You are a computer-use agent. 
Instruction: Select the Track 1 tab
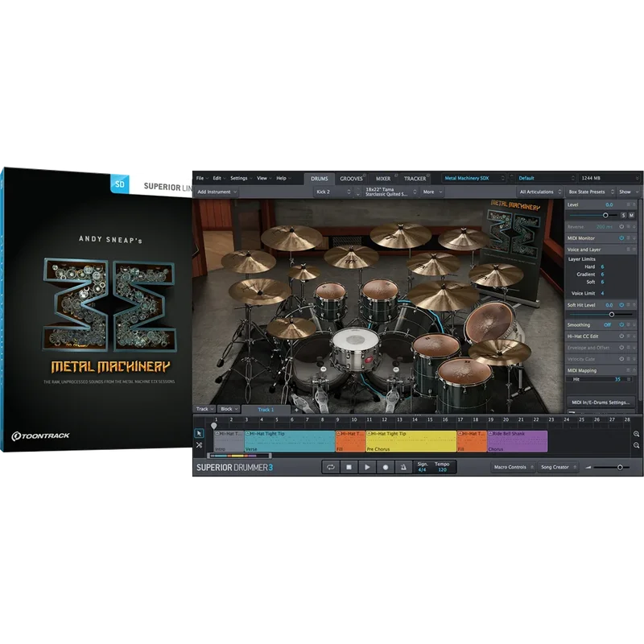[x=266, y=410]
